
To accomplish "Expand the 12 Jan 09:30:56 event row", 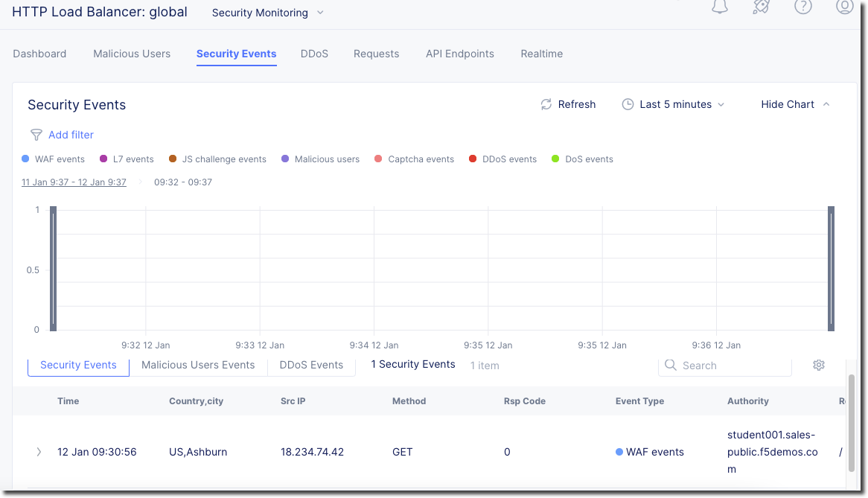I will pos(39,452).
